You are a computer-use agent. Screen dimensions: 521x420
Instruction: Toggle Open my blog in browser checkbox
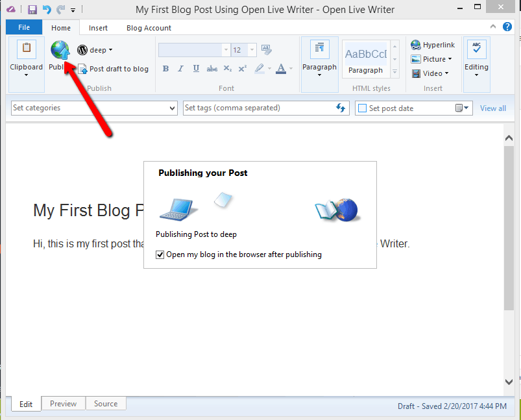pyautogui.click(x=160, y=254)
